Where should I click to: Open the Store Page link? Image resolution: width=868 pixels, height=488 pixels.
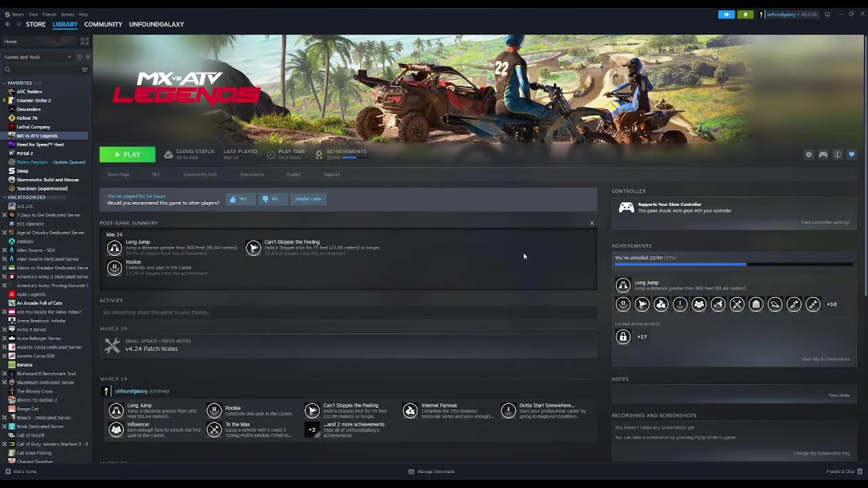118,174
